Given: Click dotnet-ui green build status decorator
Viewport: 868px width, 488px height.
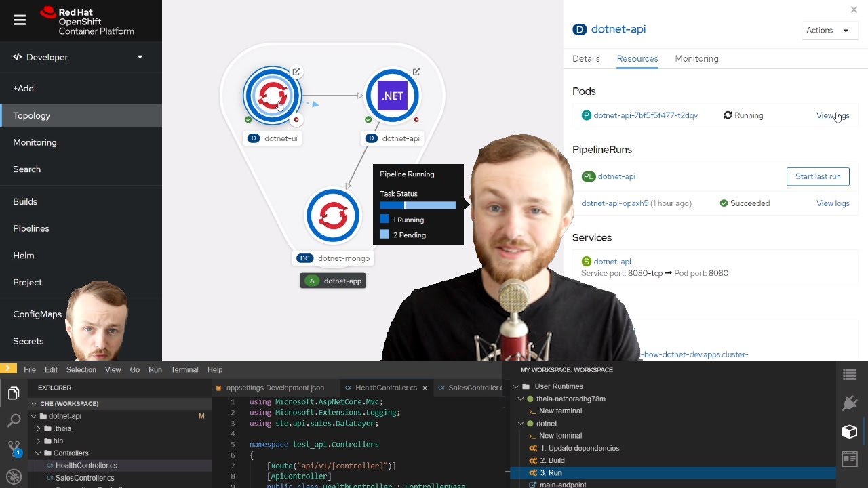Looking at the screenshot, I should pyautogui.click(x=248, y=120).
